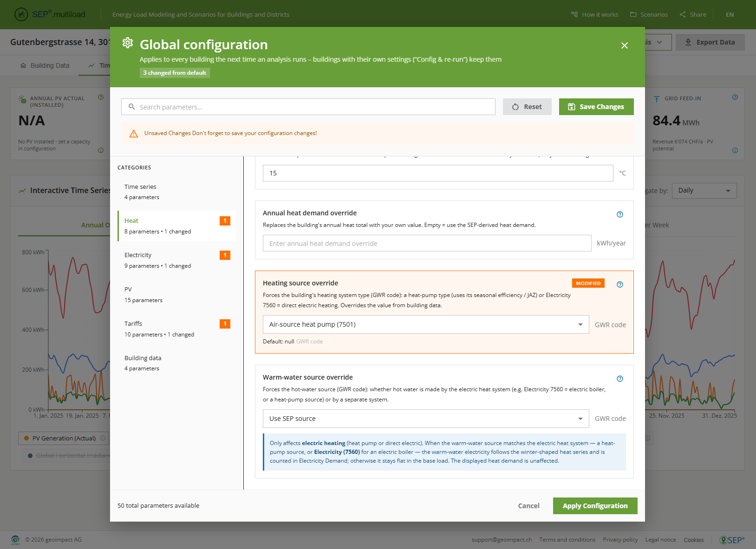The width and height of the screenshot is (756, 549).
Task: Select the Electricity category
Action: (176, 260)
